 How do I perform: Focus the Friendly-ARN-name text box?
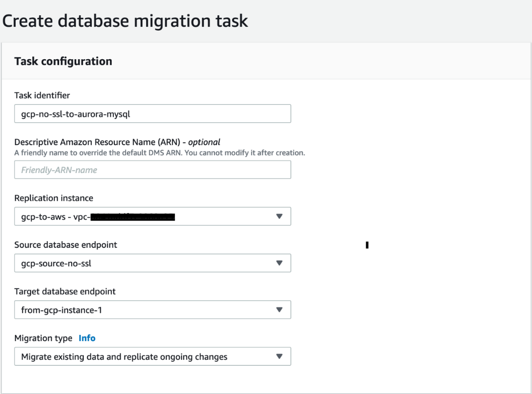pyautogui.click(x=152, y=170)
